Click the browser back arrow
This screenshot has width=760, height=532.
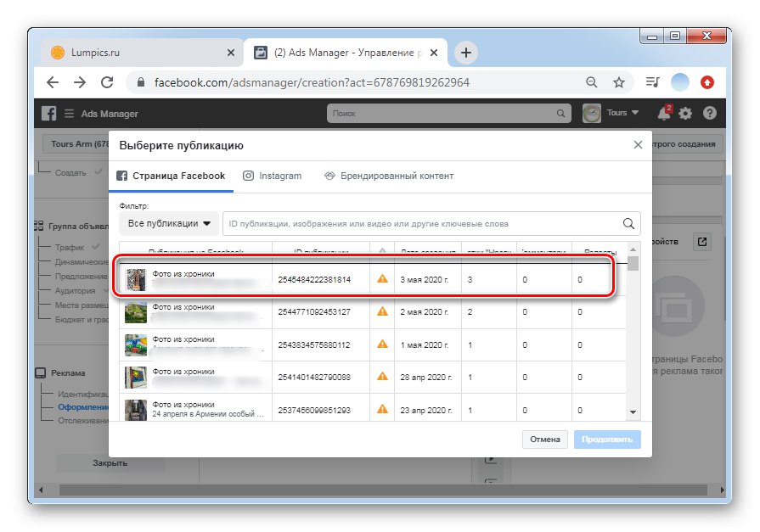point(53,82)
